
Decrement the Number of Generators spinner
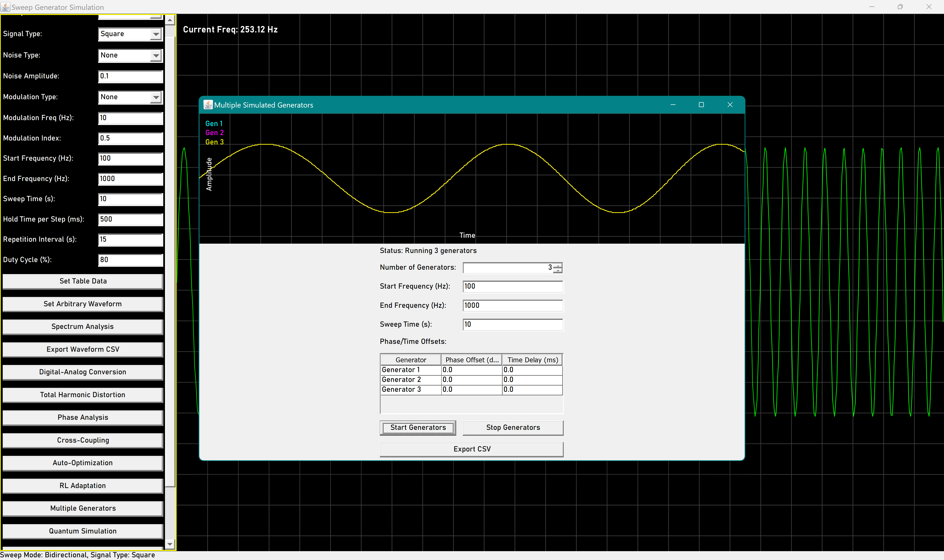[x=558, y=270]
